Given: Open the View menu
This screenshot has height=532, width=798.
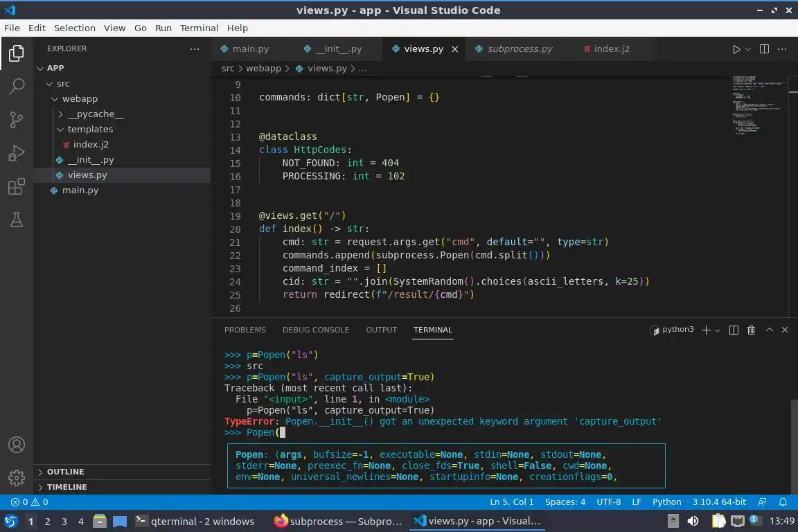Looking at the screenshot, I should (x=114, y=28).
